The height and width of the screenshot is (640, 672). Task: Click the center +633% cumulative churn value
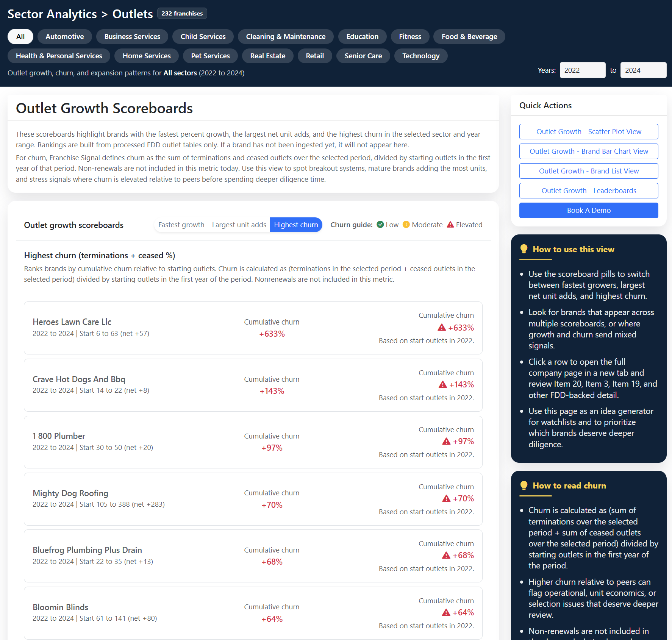tap(272, 334)
